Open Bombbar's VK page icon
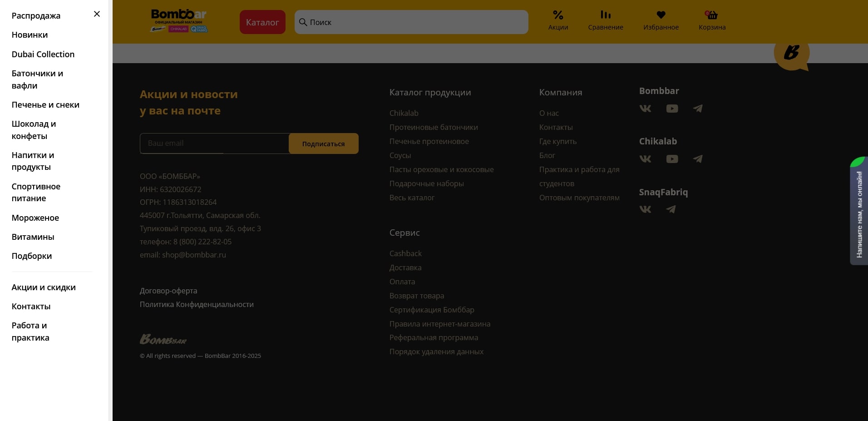 [x=645, y=109]
